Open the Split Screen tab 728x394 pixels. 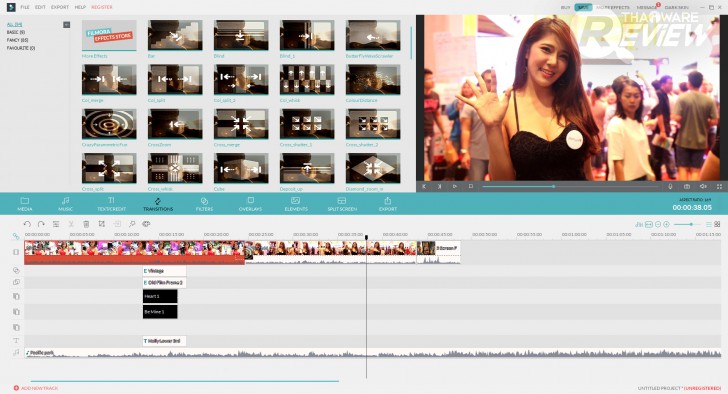(342, 204)
